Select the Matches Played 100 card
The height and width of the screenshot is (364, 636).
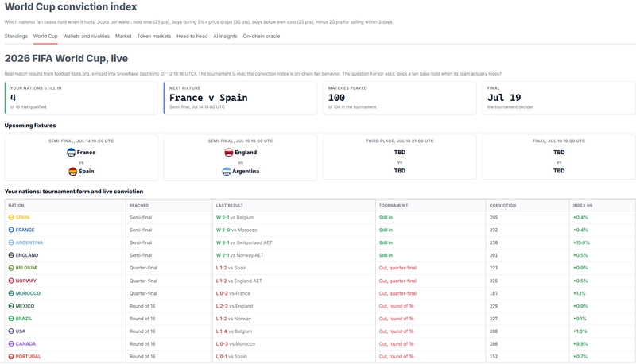400,98
